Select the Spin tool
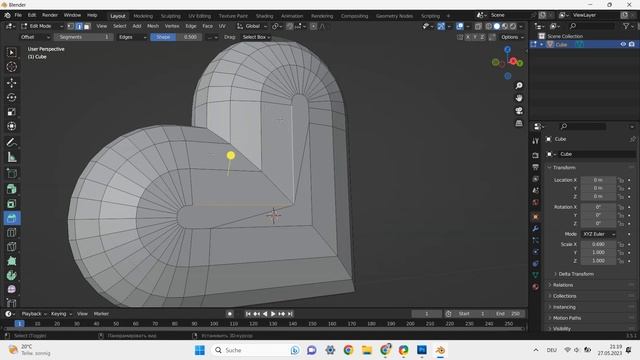 (11, 275)
